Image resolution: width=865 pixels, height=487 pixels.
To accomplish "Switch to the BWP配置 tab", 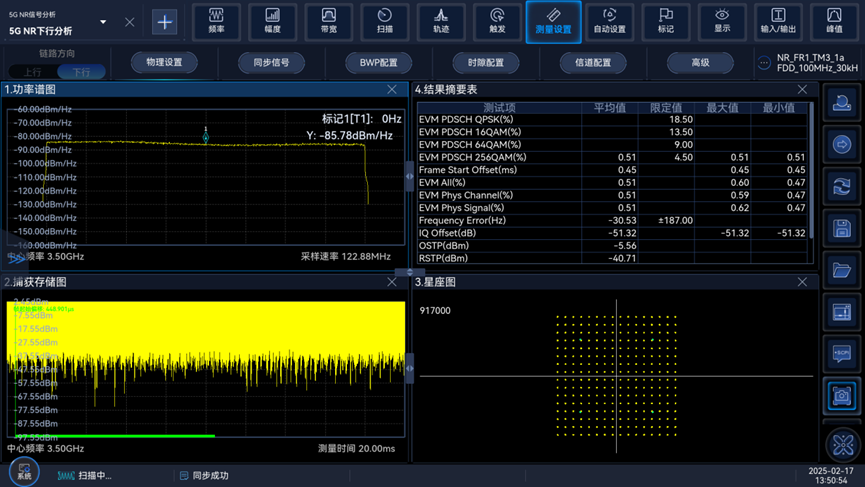I will pos(378,62).
